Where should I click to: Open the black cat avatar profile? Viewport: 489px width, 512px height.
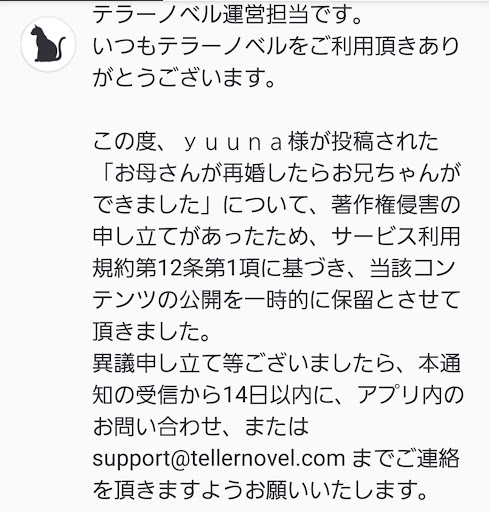point(48,44)
